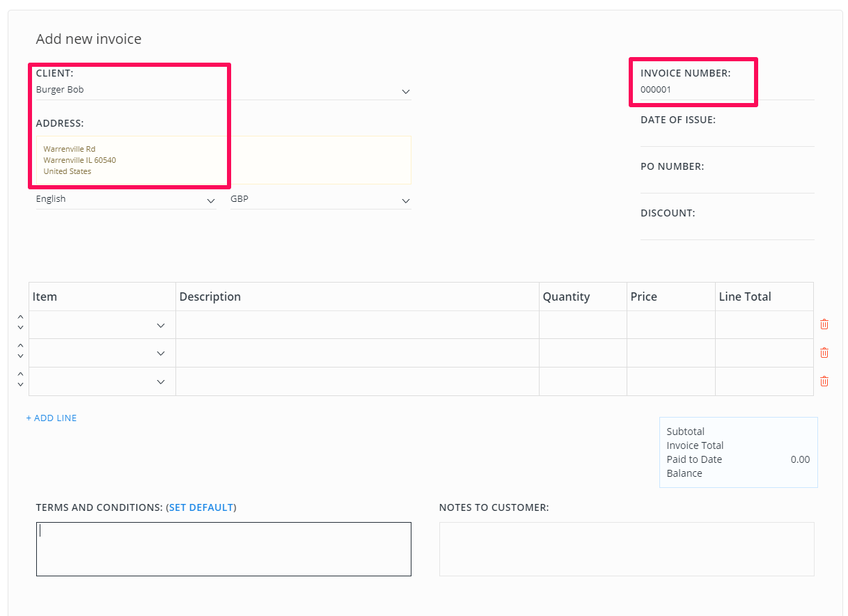Click the Notes to Customer text box
The width and height of the screenshot is (848, 616).
pyautogui.click(x=627, y=549)
